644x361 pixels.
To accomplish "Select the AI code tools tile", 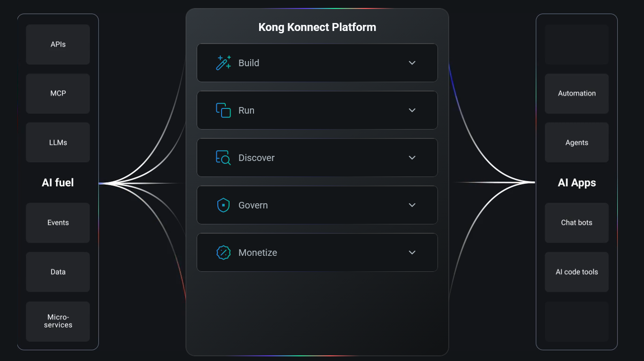I will [576, 272].
